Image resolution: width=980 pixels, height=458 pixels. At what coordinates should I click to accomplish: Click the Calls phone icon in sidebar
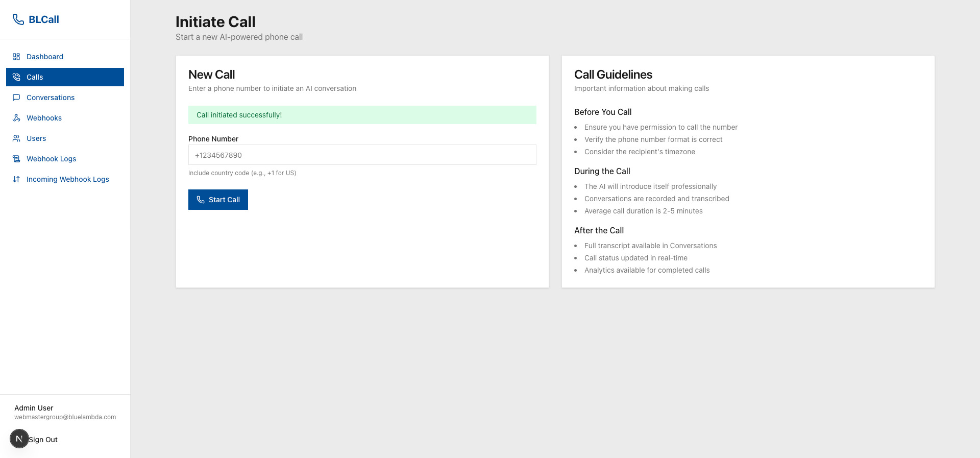point(16,77)
